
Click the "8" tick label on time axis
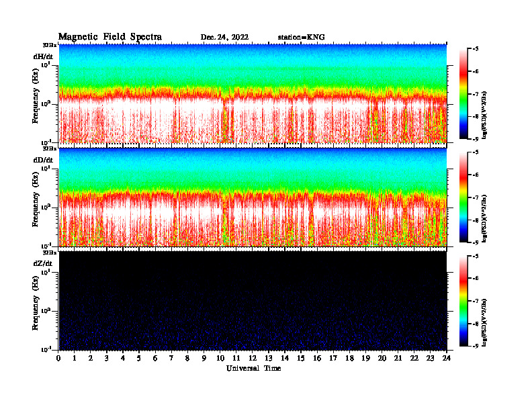[187, 359]
